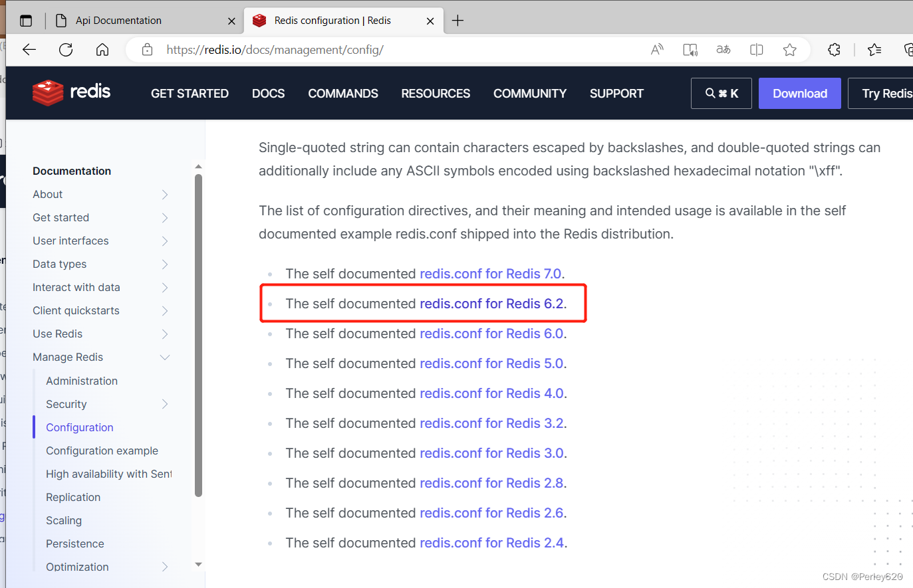The width and height of the screenshot is (913, 588).
Task: Close the Redis configuration tab
Action: tap(430, 21)
